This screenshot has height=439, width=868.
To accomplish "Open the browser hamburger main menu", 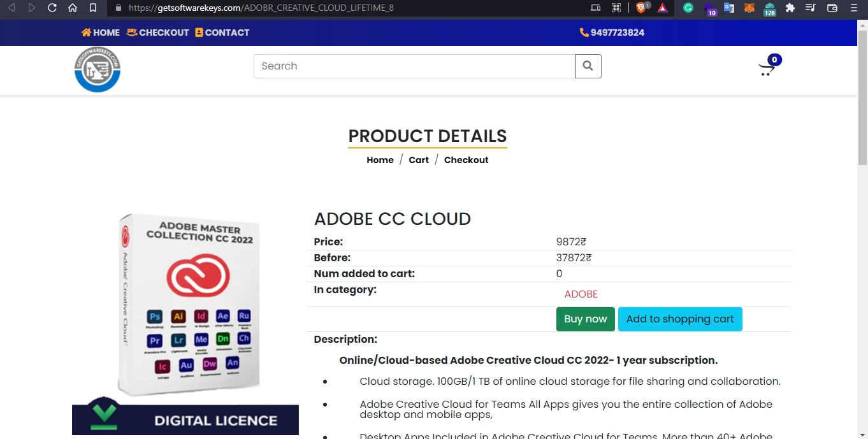I will pyautogui.click(x=854, y=8).
